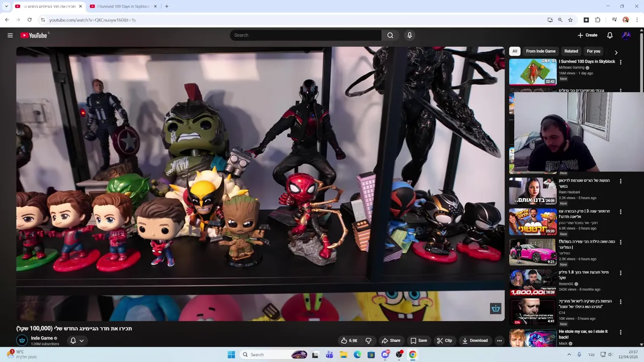Open the zoom magnifier in address bar
Viewport: 644px width, 362px height.
(x=560, y=20)
